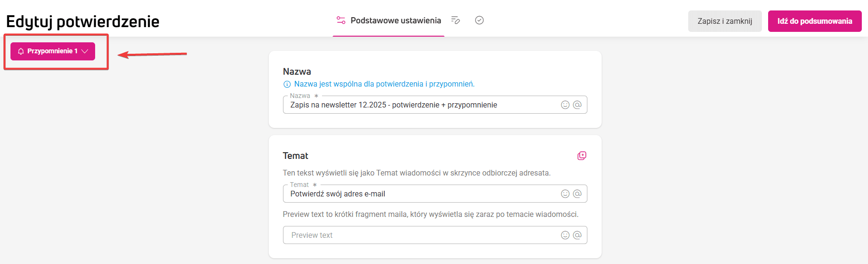The image size is (868, 264).
Task: Open the content editing step icon
Action: pyautogui.click(x=455, y=20)
